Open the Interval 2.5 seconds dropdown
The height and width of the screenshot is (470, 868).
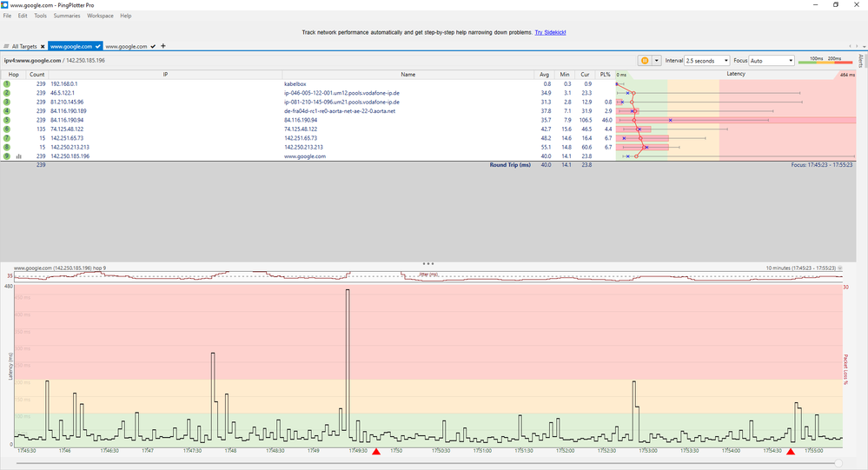pos(707,60)
